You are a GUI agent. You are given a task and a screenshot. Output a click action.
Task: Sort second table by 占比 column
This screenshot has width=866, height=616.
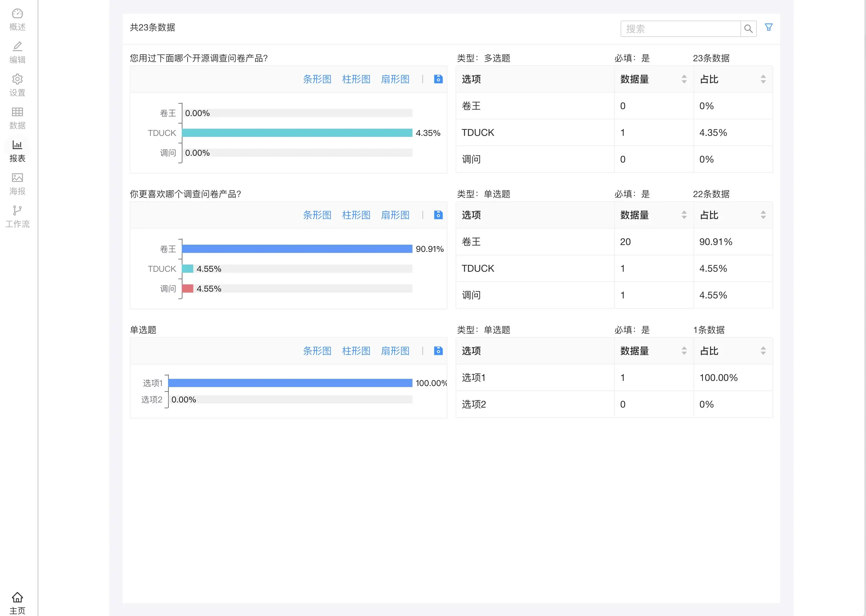tap(763, 215)
